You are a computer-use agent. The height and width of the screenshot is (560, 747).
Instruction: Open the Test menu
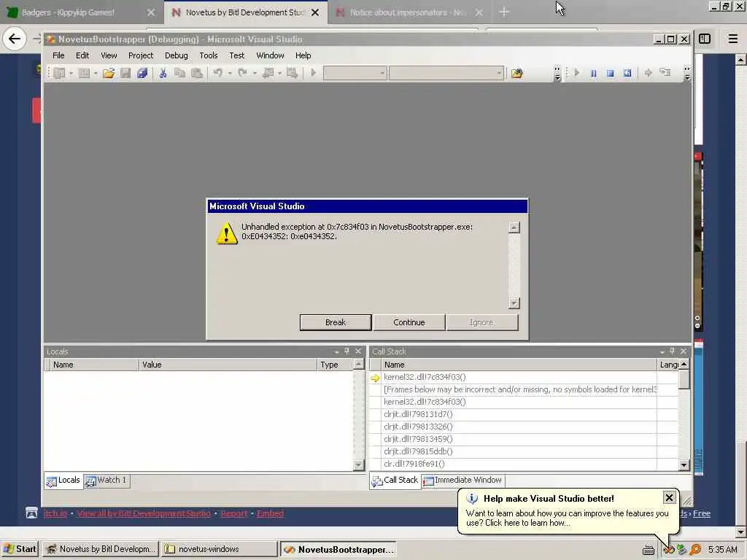pos(237,55)
